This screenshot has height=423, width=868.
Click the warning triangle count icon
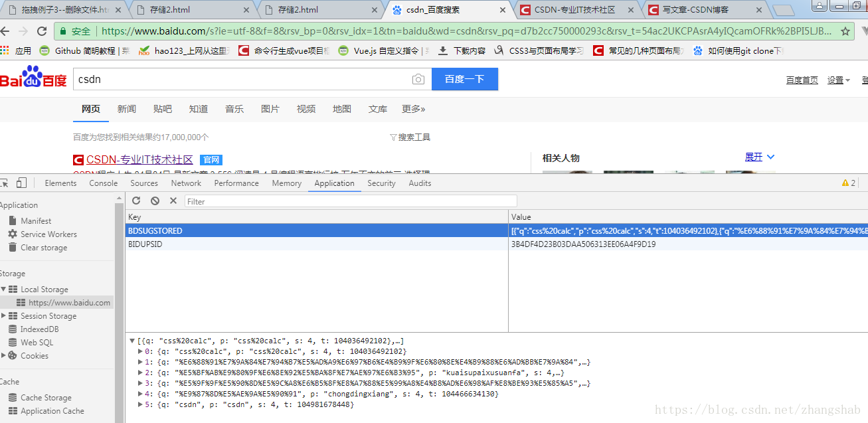pos(849,183)
